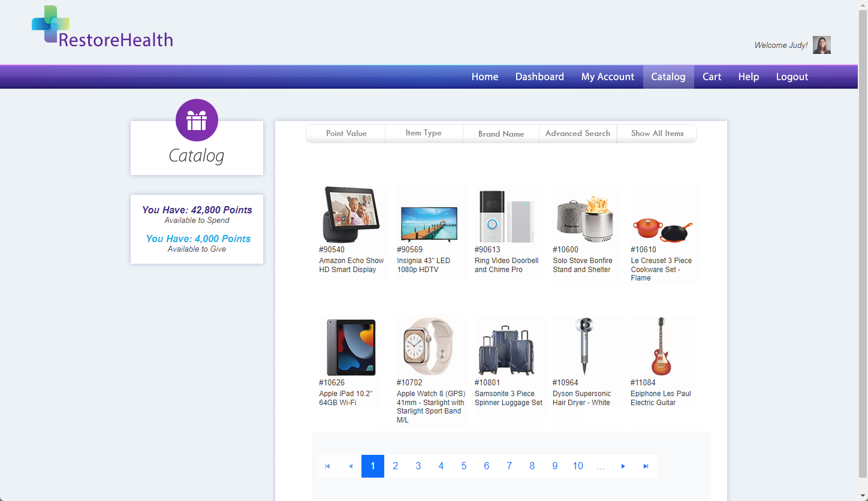Go to page 9
The height and width of the screenshot is (501, 868).
555,466
